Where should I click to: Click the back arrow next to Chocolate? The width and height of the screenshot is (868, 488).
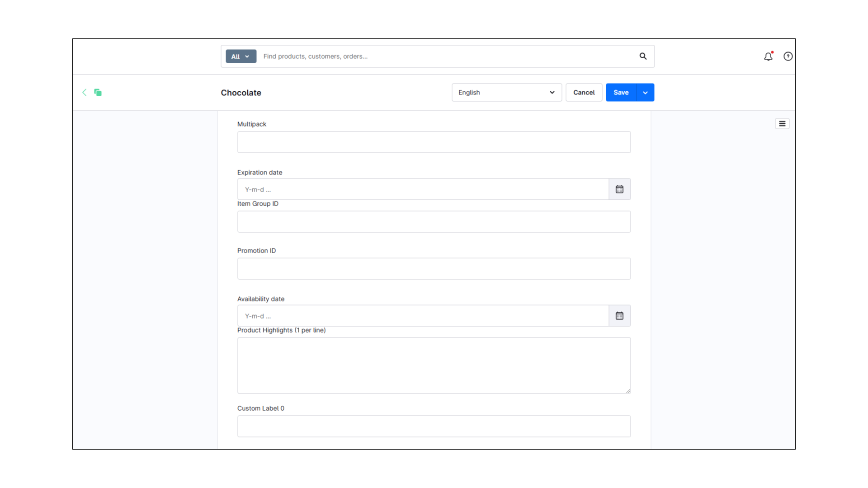pyautogui.click(x=85, y=92)
